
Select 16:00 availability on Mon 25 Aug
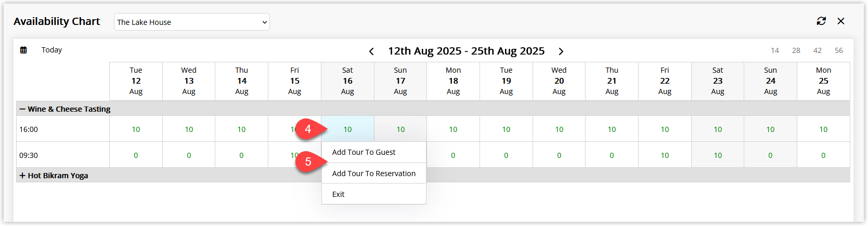pos(823,129)
